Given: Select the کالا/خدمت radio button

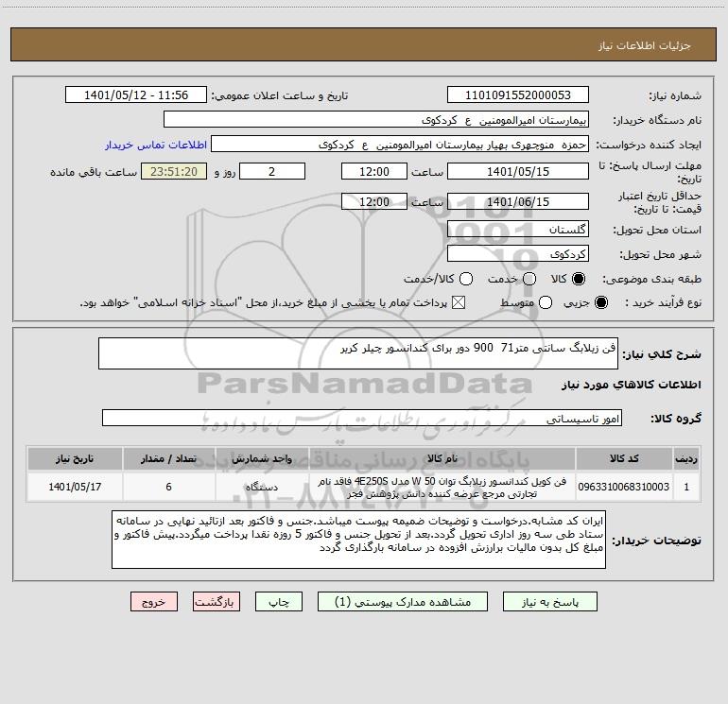Looking at the screenshot, I should coord(466,279).
